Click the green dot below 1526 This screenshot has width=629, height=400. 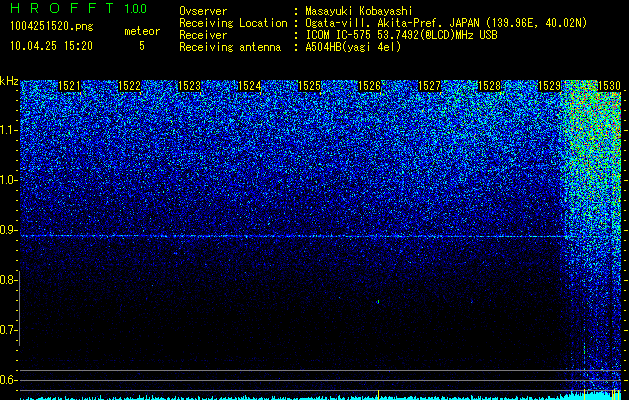click(378, 301)
